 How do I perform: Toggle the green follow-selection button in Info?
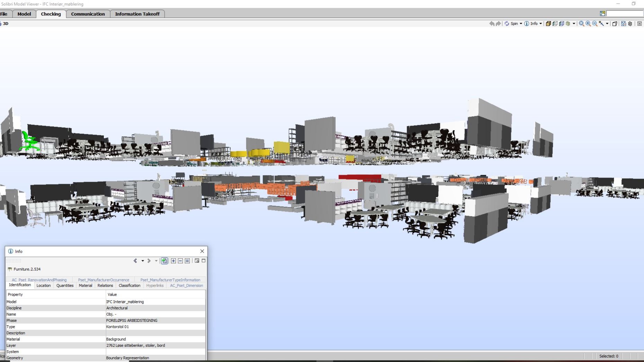(x=165, y=261)
